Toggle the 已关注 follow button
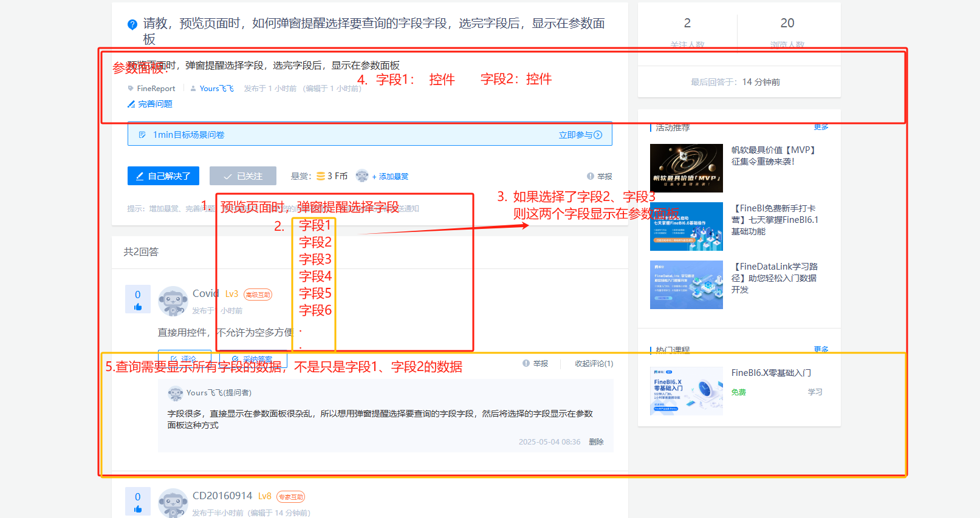This screenshot has width=980, height=518. [243, 176]
